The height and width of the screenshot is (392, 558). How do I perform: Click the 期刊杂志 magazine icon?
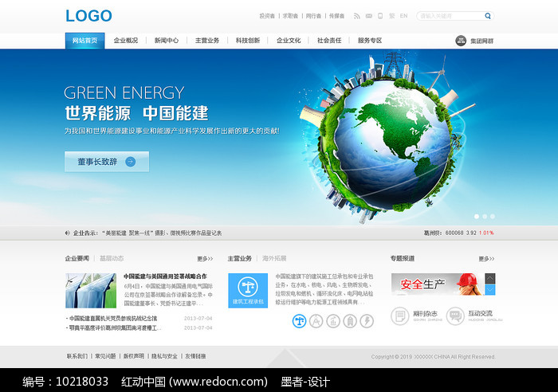tap(400, 316)
